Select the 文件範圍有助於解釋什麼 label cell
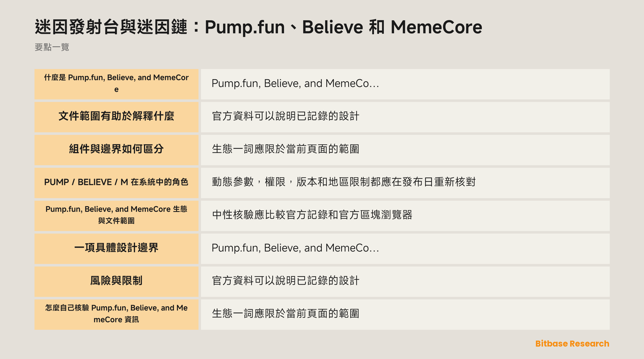The width and height of the screenshot is (644, 359). [x=116, y=117]
